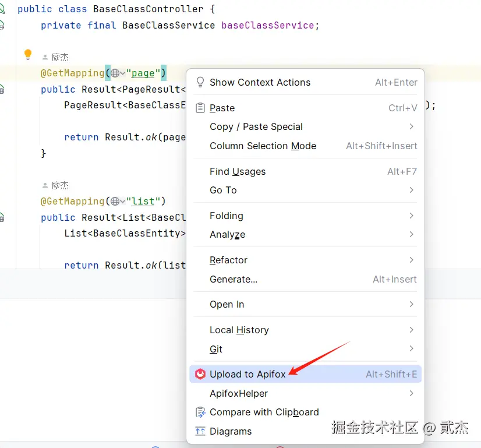Image resolution: width=481 pixels, height=448 pixels.
Task: Select Paste from the context menu
Action: point(305,108)
